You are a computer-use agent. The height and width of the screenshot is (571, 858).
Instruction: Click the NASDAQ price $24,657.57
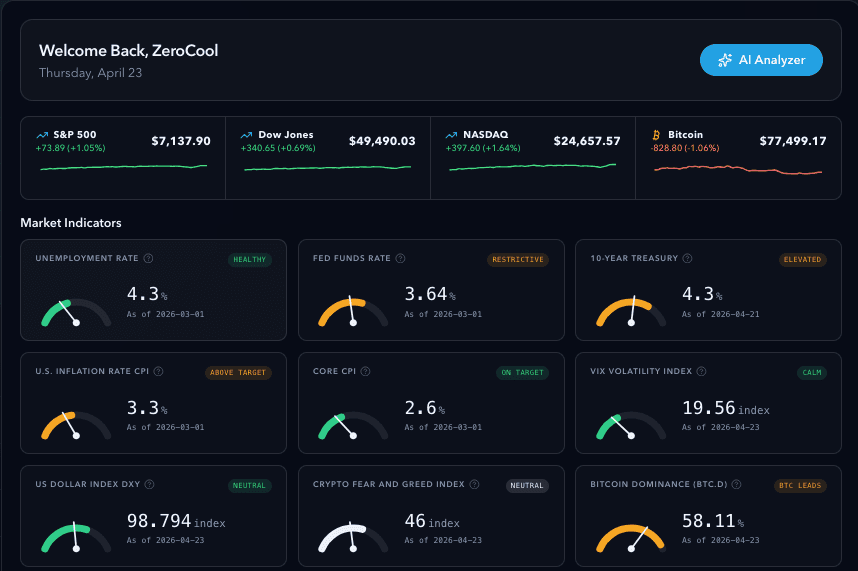click(587, 141)
